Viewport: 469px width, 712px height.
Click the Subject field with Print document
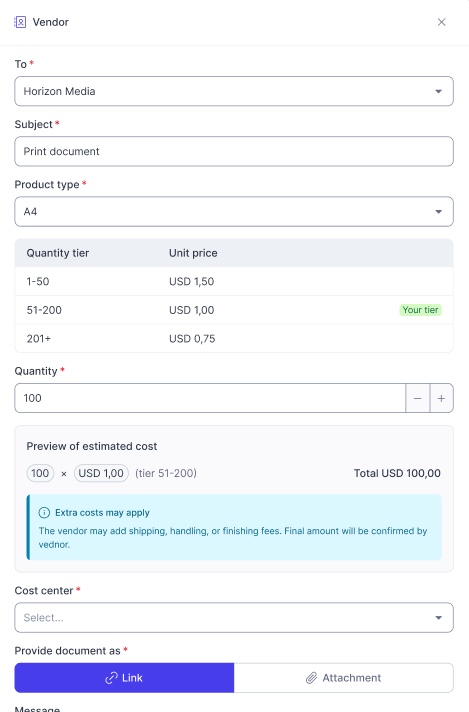234,151
